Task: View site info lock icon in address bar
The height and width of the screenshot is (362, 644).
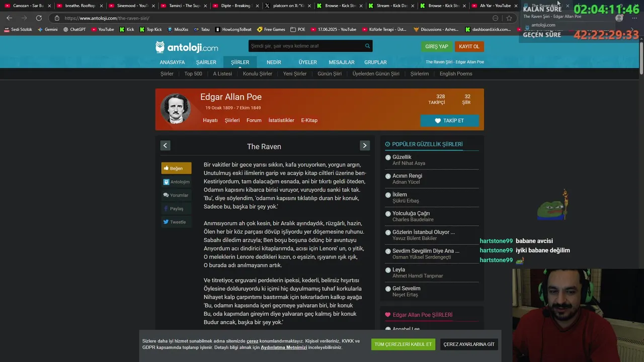Action: [57, 18]
